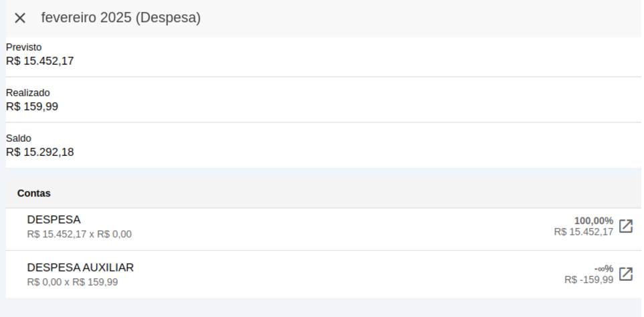644x317 pixels.
Task: Click the subtitle R$ 0,00 x R$ 159,99
Action: 72,282
